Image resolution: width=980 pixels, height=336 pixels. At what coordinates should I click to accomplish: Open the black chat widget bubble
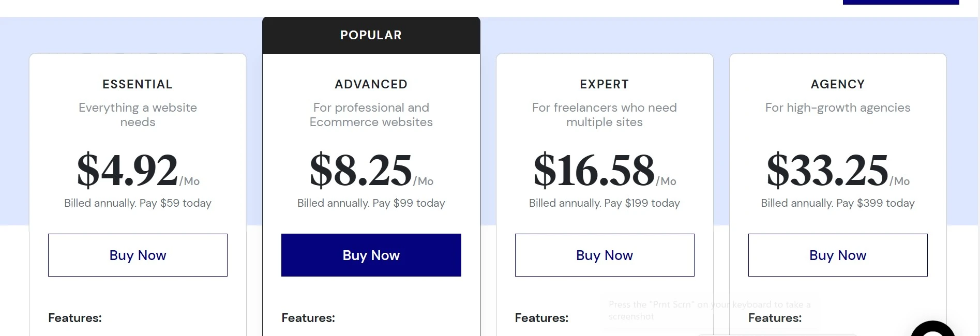933,330
